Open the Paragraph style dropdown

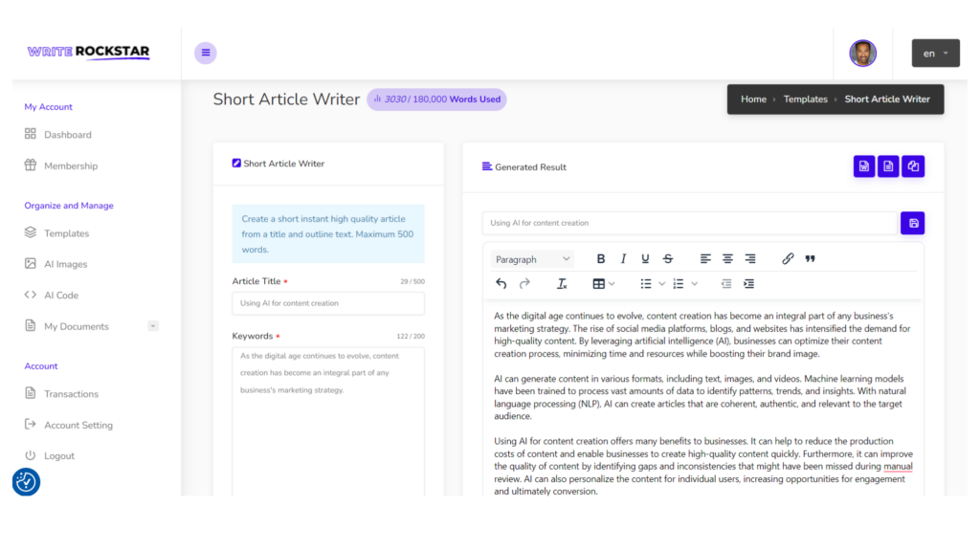click(x=532, y=259)
